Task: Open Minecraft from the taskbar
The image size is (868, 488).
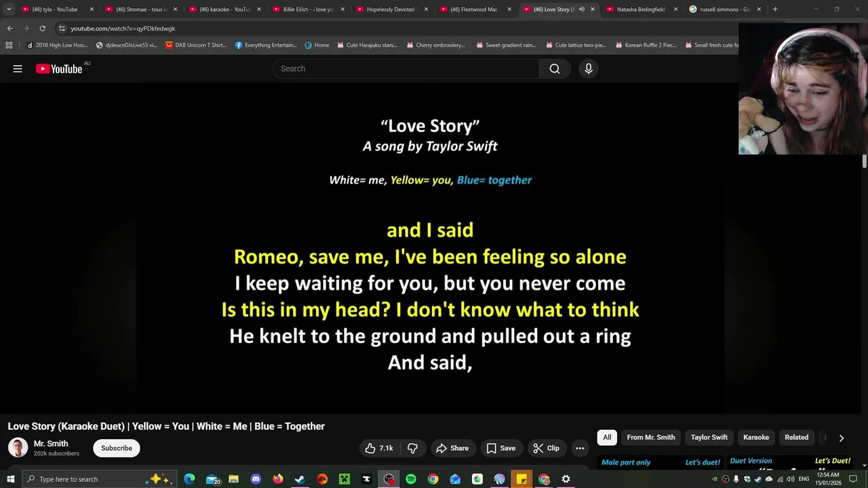Action: (344, 479)
